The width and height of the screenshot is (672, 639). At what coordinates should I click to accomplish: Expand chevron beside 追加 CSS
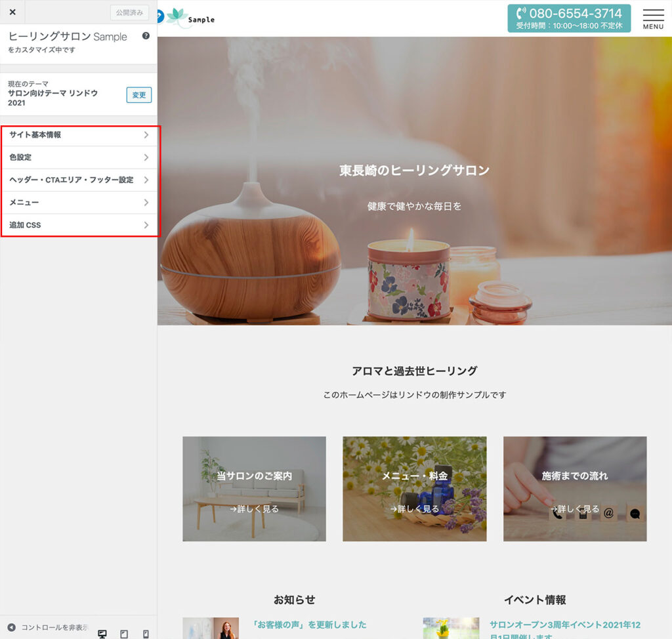[x=146, y=225]
